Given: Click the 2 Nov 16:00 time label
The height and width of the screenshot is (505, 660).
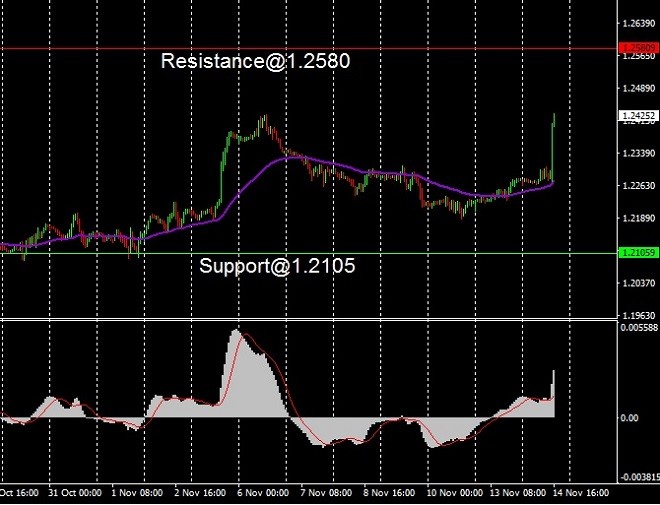Looking at the screenshot, I should pyautogui.click(x=200, y=493).
